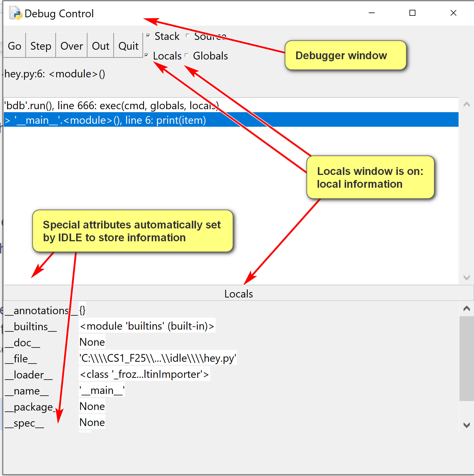Viewport: 474px width, 476px height.
Task: Enable the Source checkbox
Action: pos(188,36)
